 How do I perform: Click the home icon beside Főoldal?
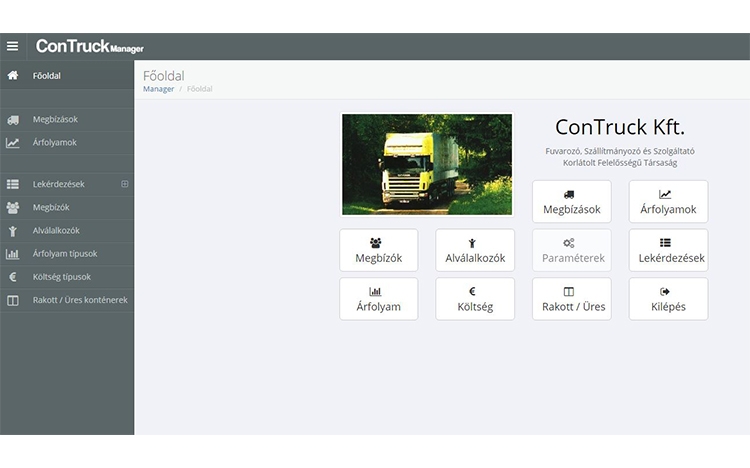12,75
